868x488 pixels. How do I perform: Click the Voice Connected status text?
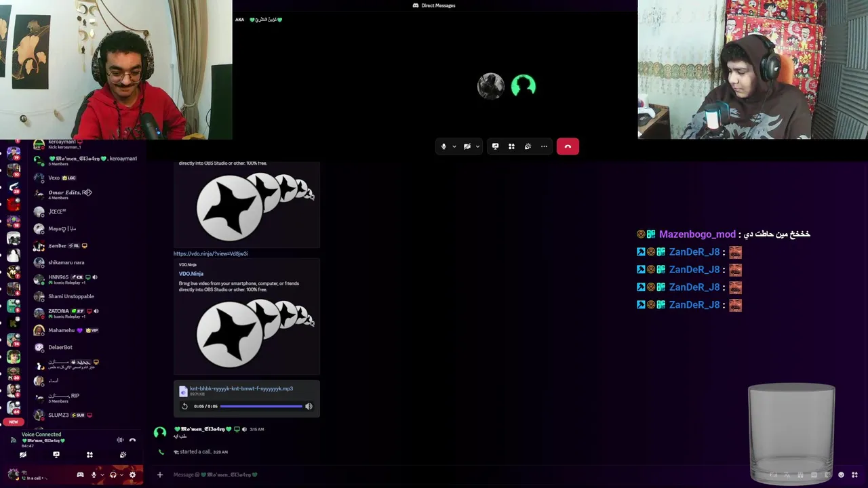point(41,434)
